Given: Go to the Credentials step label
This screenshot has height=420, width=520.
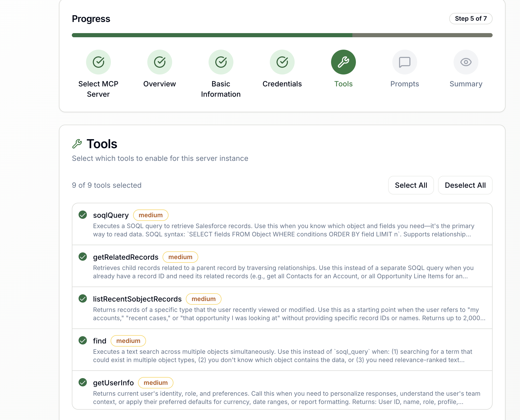Looking at the screenshot, I should pyautogui.click(x=282, y=84).
